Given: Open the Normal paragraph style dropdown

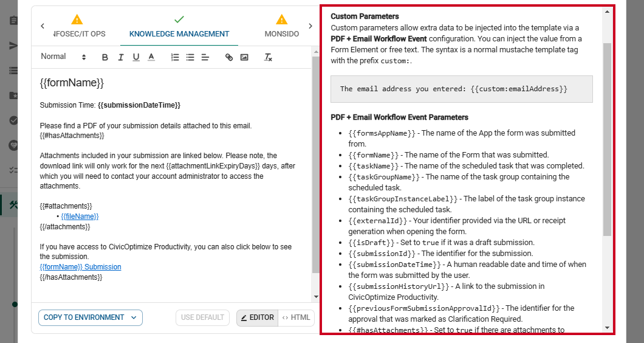Looking at the screenshot, I should click(x=63, y=57).
